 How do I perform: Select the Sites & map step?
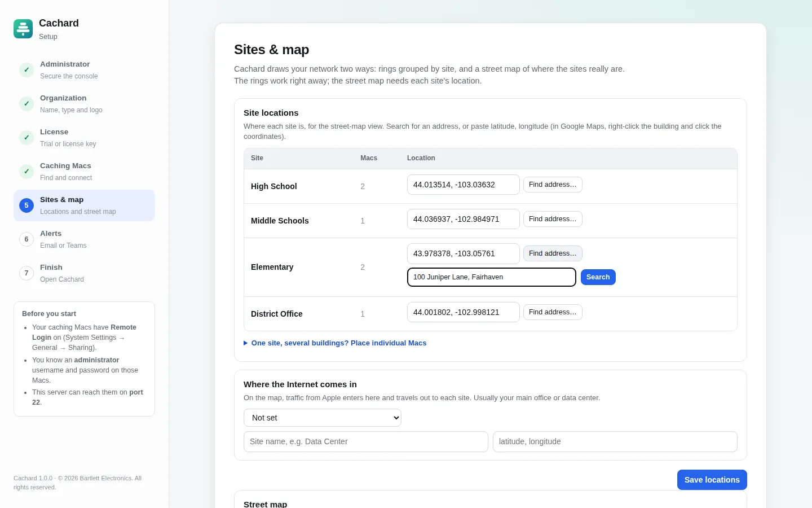(x=84, y=205)
